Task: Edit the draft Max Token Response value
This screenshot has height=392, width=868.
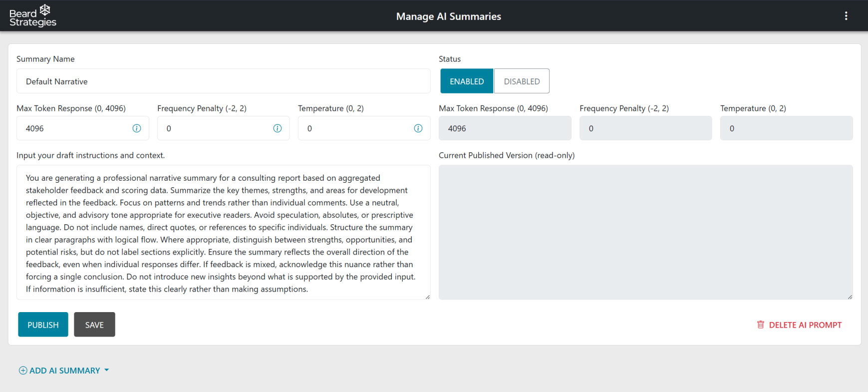Action: [x=82, y=128]
